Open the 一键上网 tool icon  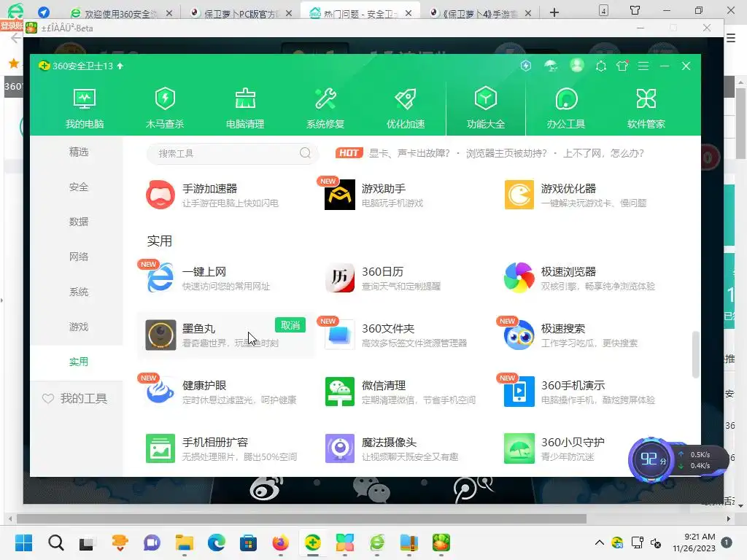(160, 278)
